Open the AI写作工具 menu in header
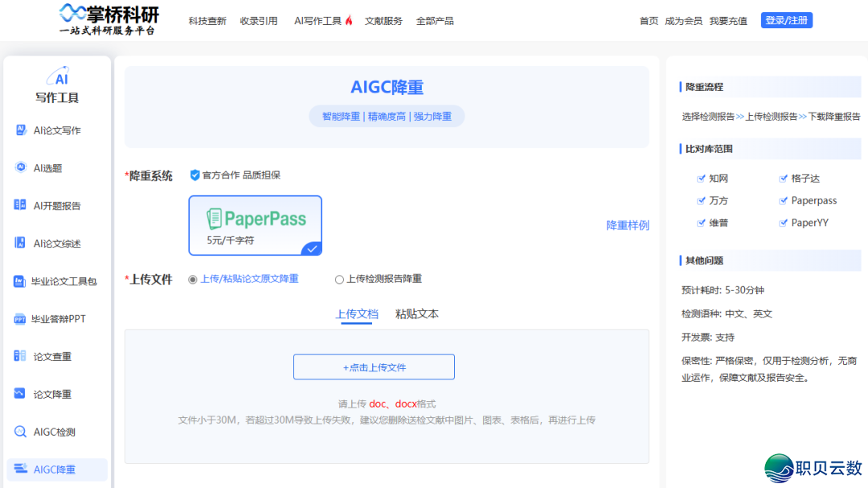Screen dimensions: 868x488 322,21
